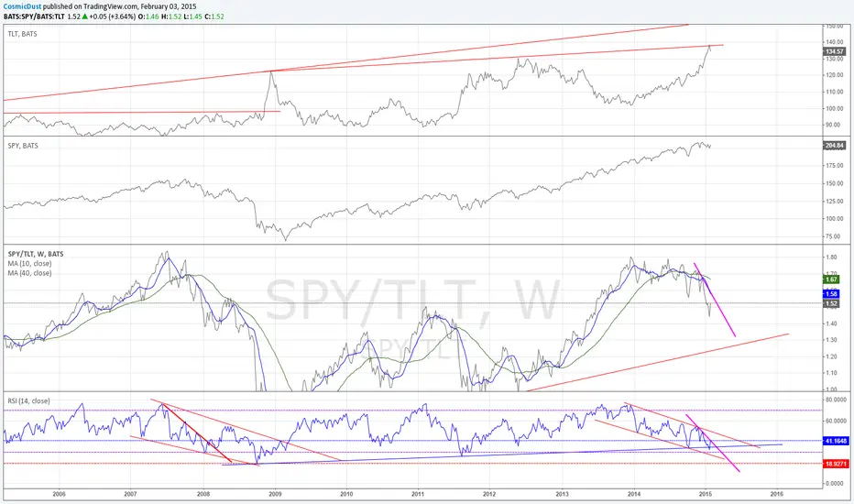Click the MA (10, close) indicator label
The image size is (854, 504).
click(x=29, y=263)
